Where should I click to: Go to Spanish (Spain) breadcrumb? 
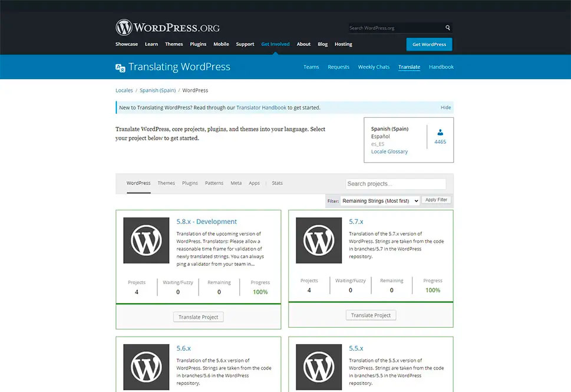pos(157,91)
